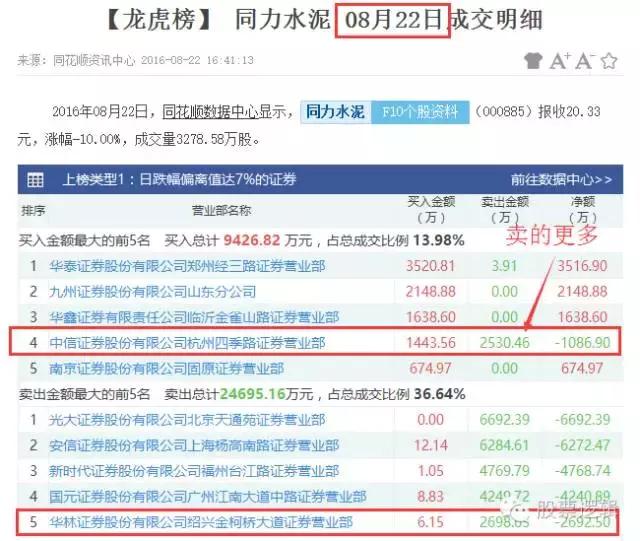
Task: Click net amount -6272.47
Action: coord(582,445)
